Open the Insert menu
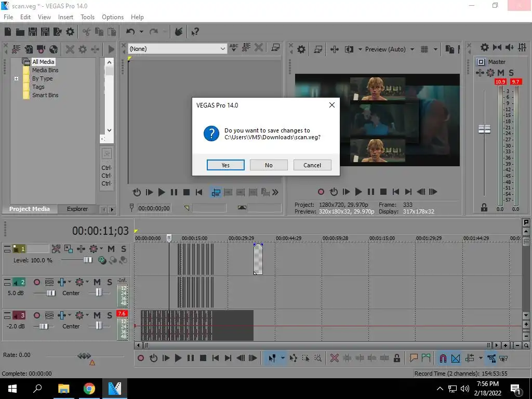This screenshot has width=532, height=399. click(x=65, y=17)
